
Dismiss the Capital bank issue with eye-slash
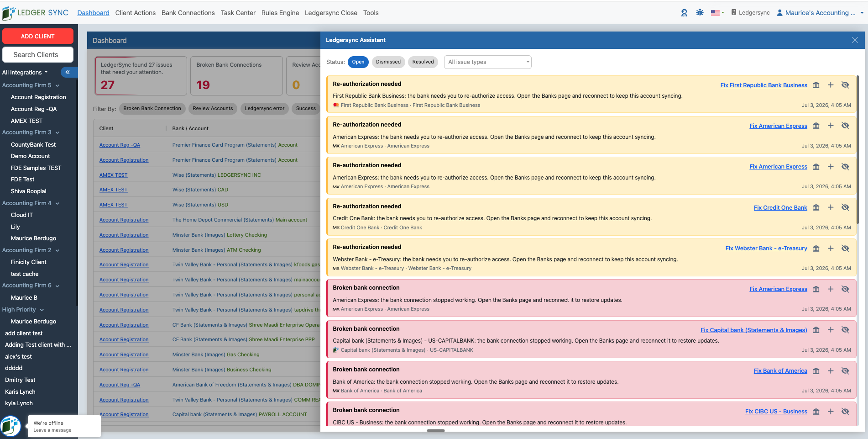845,330
